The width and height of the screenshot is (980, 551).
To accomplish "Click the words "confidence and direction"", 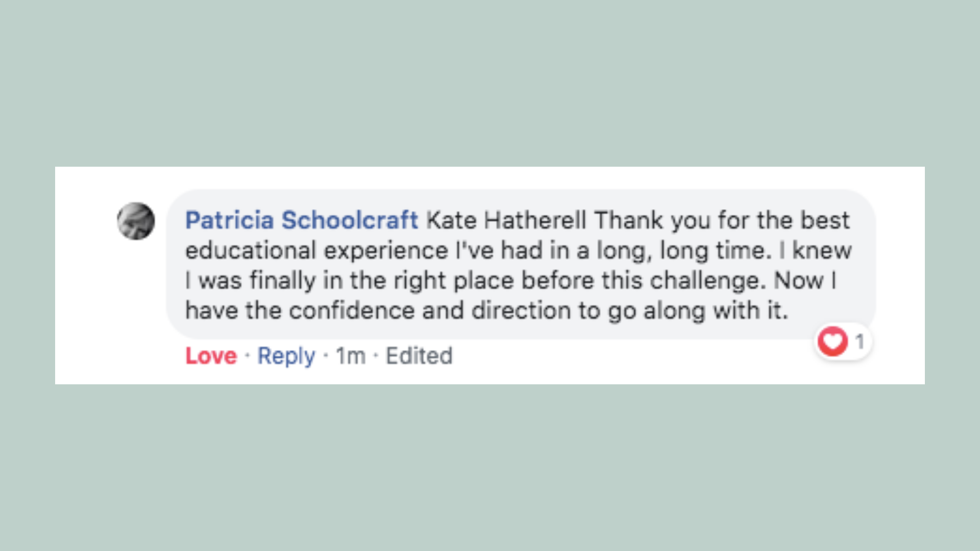I will (x=430, y=311).
